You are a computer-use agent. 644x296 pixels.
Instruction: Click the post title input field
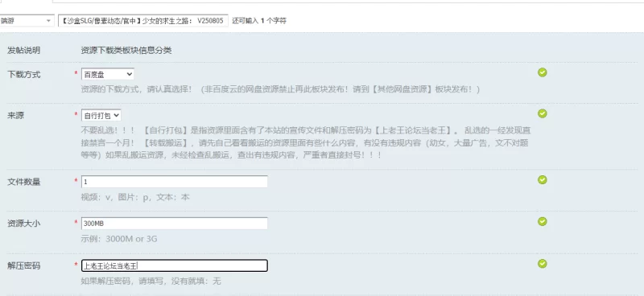(143, 21)
